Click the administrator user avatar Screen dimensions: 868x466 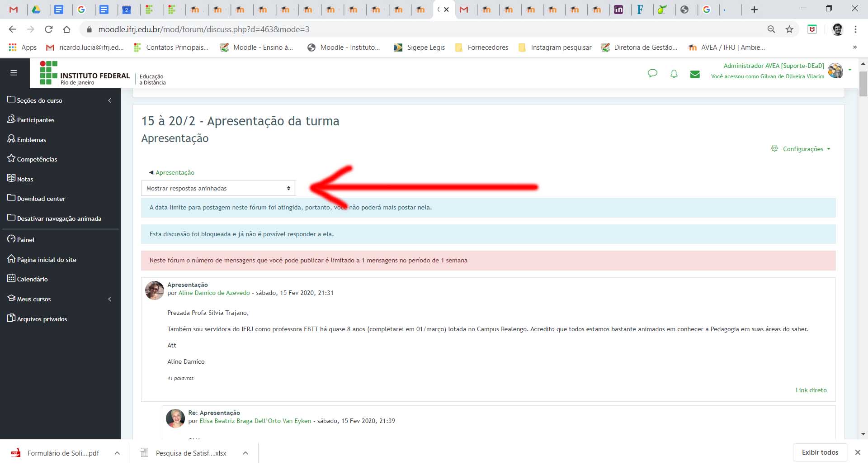tap(835, 71)
